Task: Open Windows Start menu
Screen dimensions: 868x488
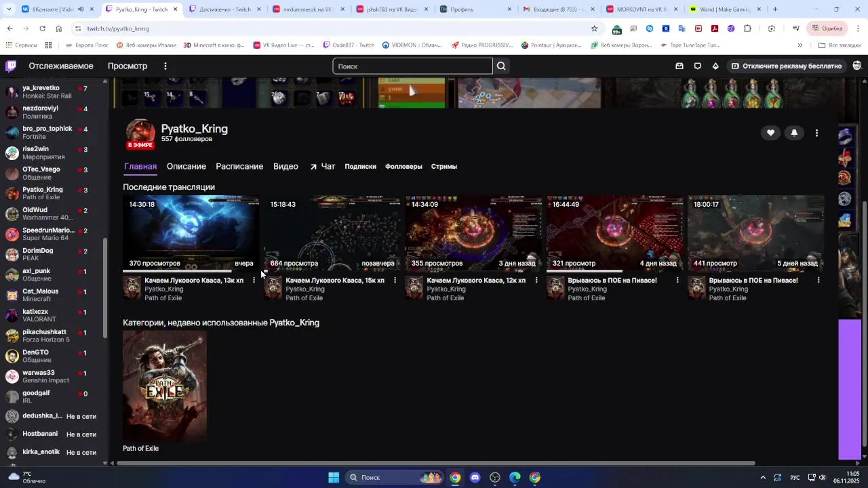Action: pyautogui.click(x=334, y=477)
